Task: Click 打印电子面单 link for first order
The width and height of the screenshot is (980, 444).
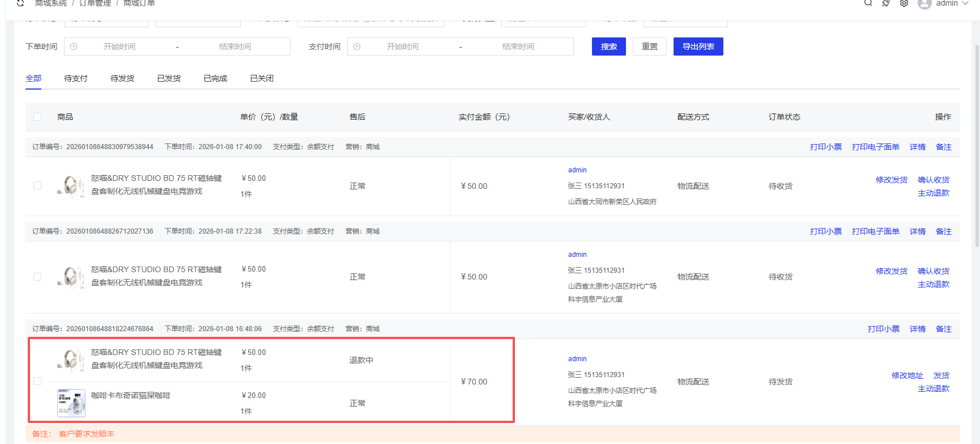Action: pos(875,147)
